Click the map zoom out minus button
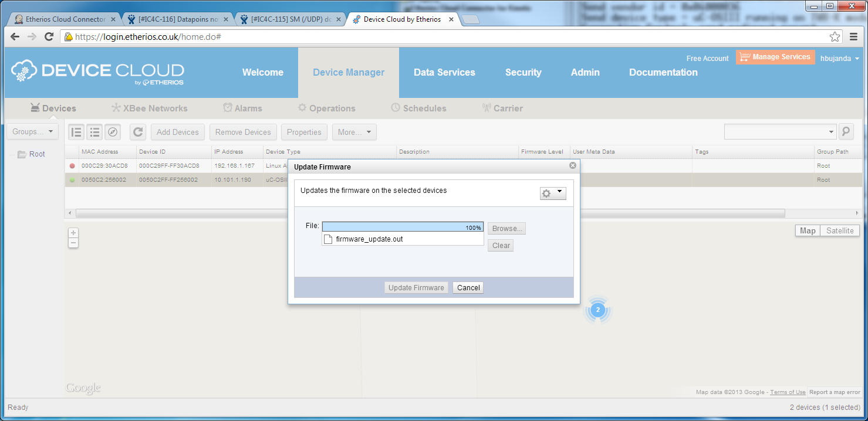 pos(73,243)
